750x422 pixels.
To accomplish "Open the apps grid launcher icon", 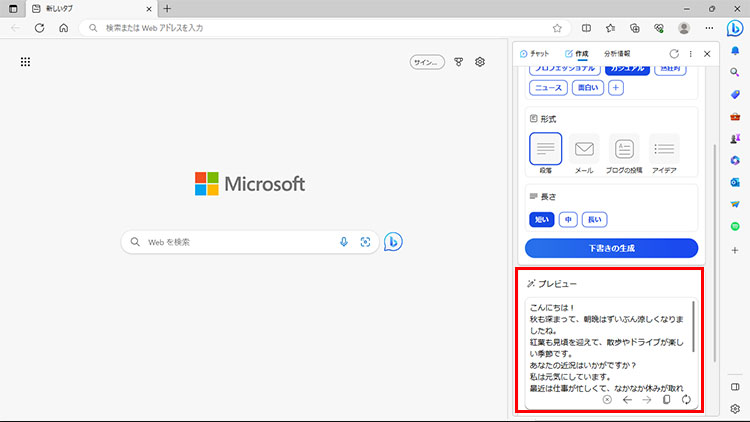I will point(26,62).
